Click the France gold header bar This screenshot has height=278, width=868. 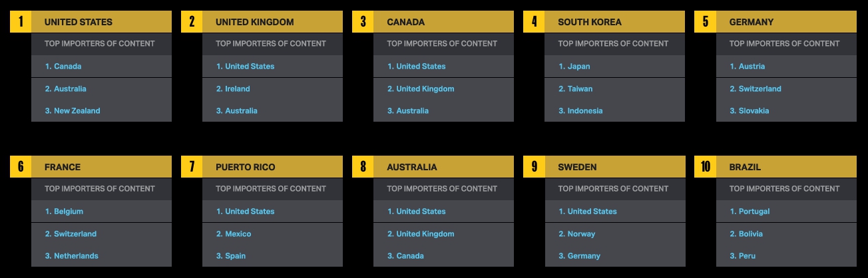click(x=101, y=167)
